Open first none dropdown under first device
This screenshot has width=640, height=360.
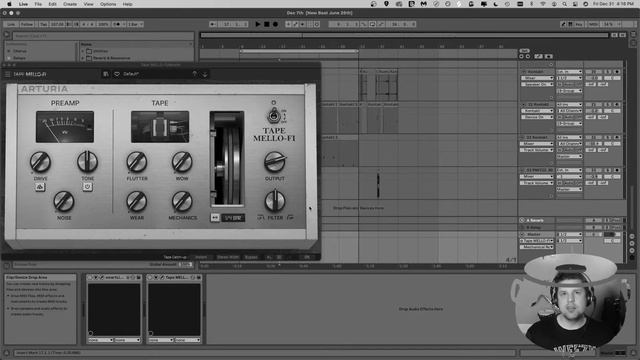click(x=100, y=340)
